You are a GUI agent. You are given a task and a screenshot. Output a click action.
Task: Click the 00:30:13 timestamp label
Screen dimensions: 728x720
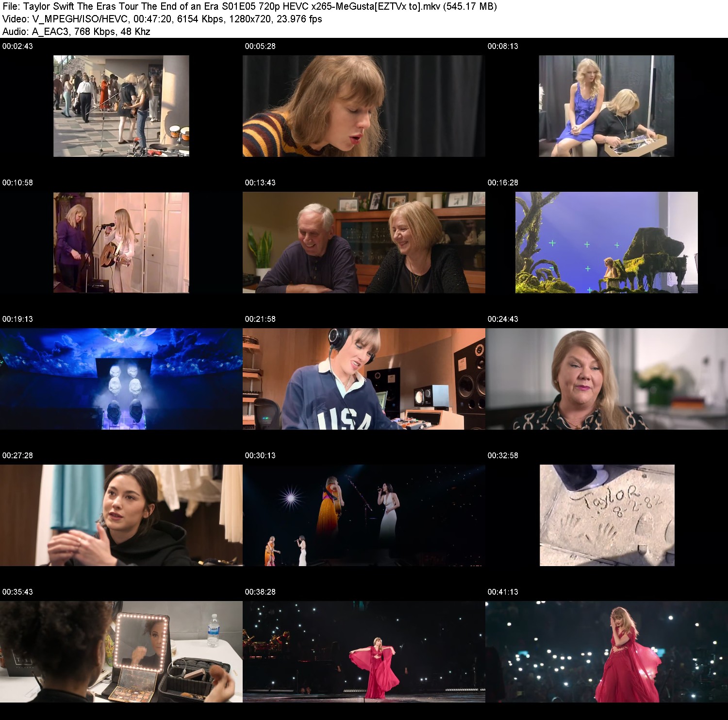tap(260, 455)
